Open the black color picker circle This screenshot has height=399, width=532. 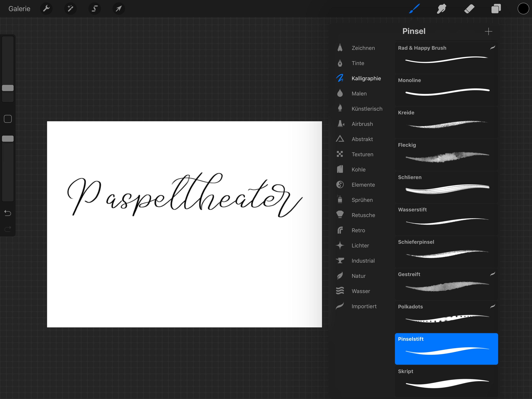pyautogui.click(x=523, y=9)
